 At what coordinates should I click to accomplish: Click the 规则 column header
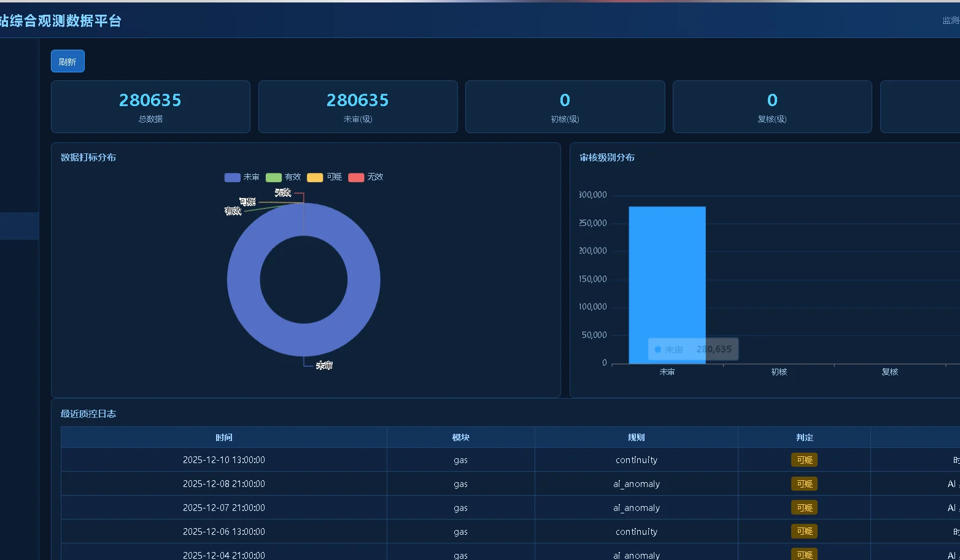[637, 437]
